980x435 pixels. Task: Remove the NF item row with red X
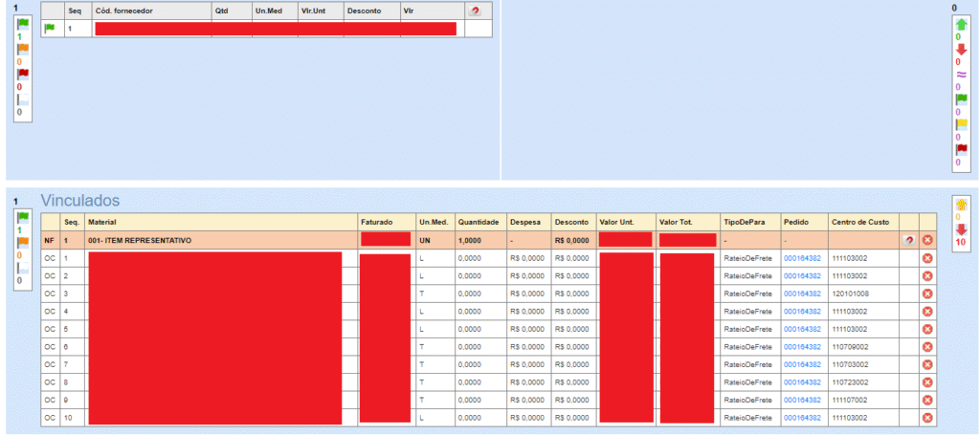click(927, 240)
